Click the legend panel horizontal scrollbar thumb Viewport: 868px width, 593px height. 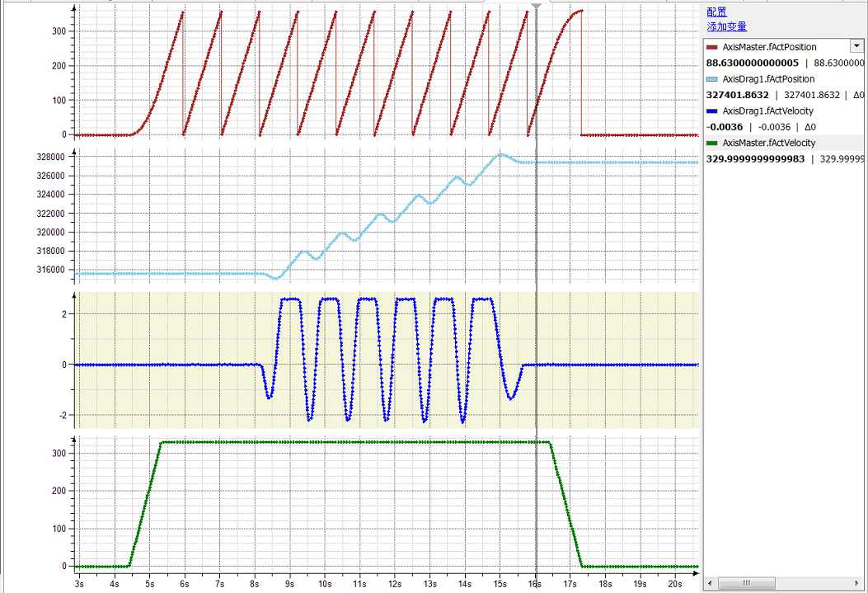(748, 583)
